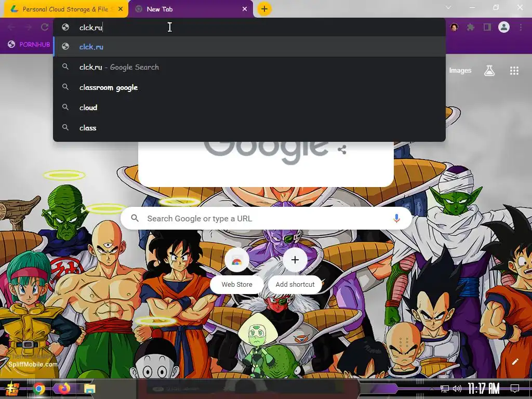Select the clck.ru URL suggestion
Screen dimensions: 532x399
click(x=249, y=46)
